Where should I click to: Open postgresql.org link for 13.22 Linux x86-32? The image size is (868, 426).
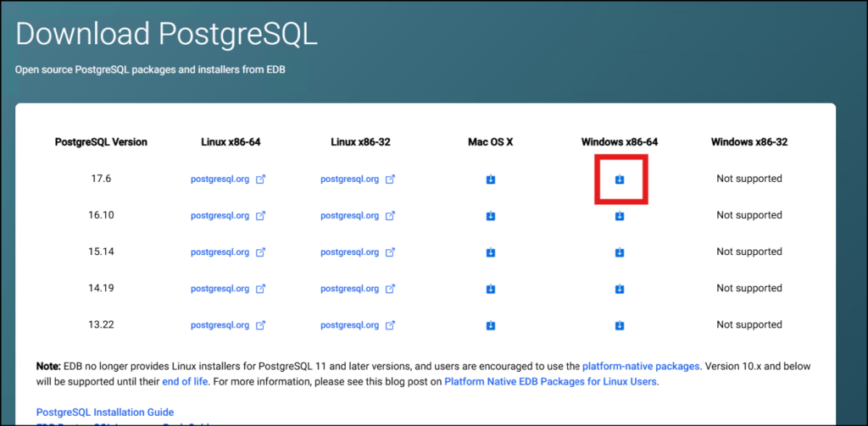[x=350, y=324]
